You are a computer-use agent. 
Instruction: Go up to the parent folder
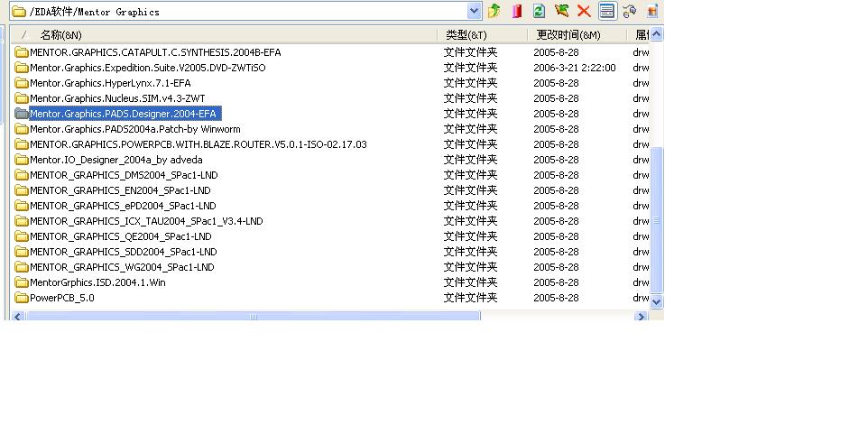494,11
